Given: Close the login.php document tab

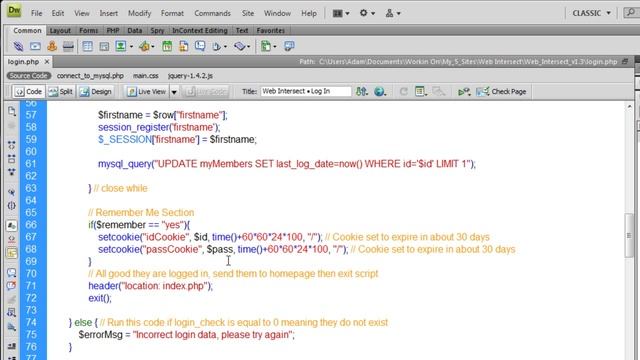Looking at the screenshot, I should [x=47, y=62].
